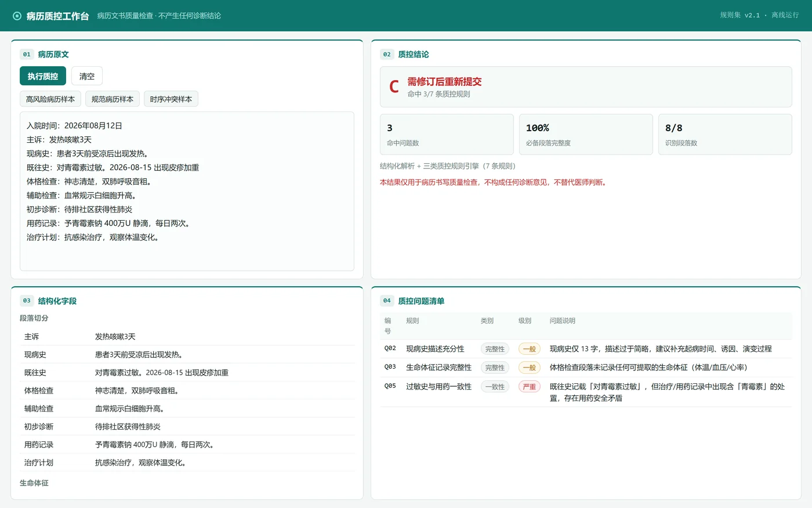Click the header subtitle 病历文书质量检查 · 不产生任何诊断结论
The width and height of the screenshot is (812, 508).
pyautogui.click(x=159, y=16)
